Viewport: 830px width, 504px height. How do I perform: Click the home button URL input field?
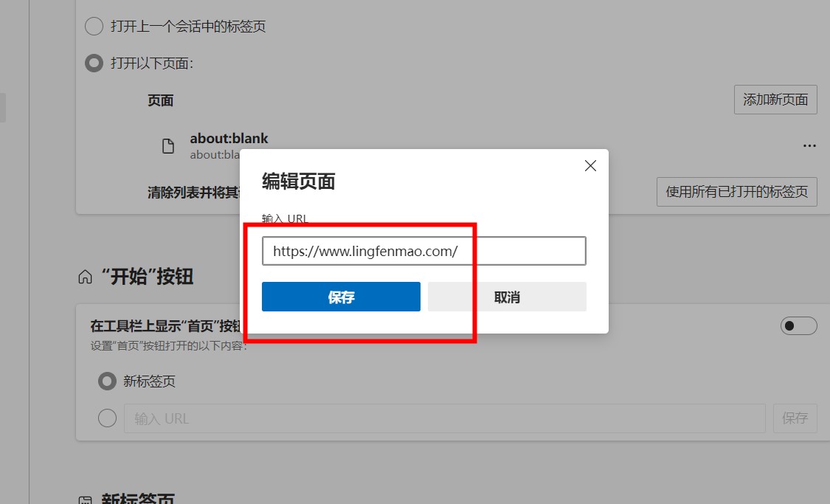click(x=445, y=418)
